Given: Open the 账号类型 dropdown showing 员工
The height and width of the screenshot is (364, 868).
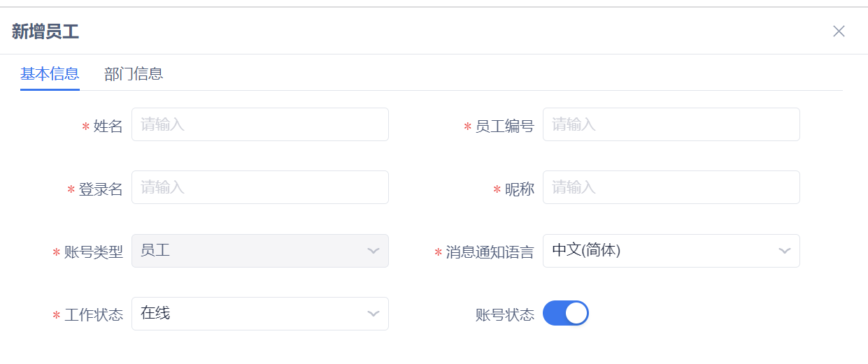Looking at the screenshot, I should [x=252, y=251].
